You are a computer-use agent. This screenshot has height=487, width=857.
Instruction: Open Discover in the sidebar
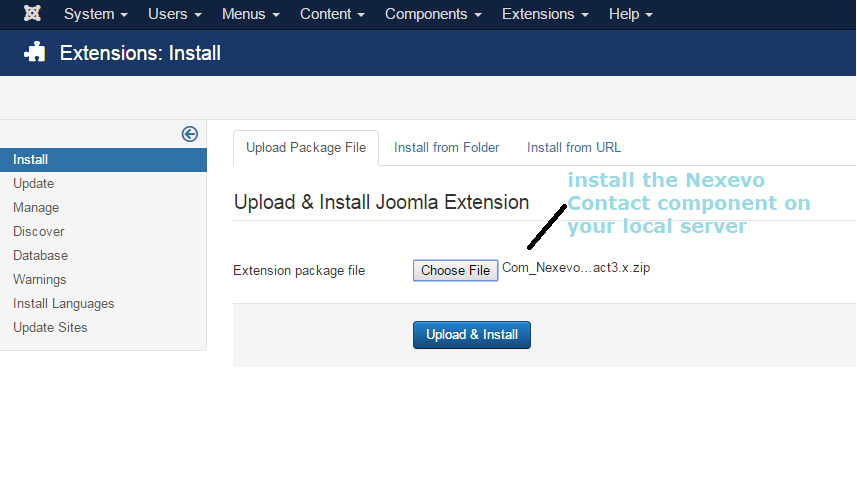coord(39,232)
